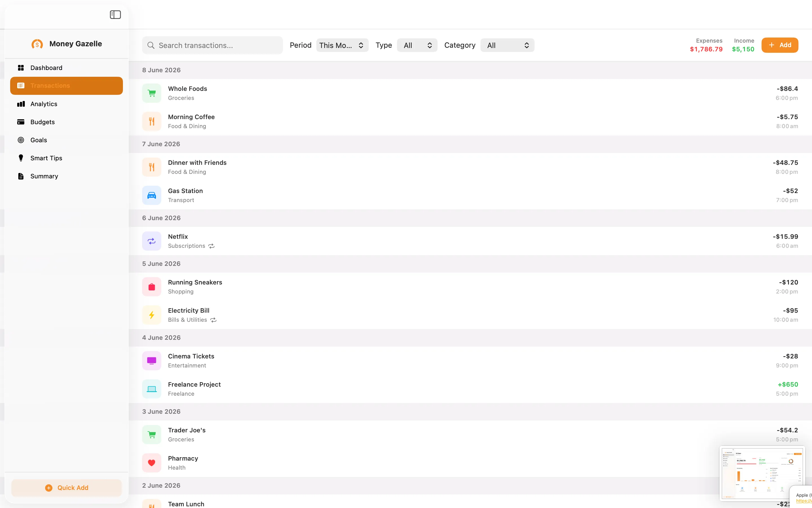Open the Morning Coffee transaction
Screen dimensions: 812x508
coord(470,121)
